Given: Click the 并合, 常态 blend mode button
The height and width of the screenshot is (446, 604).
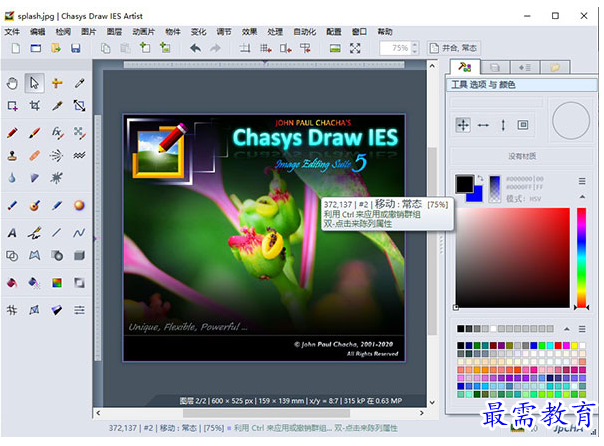Looking at the screenshot, I should pos(454,48).
